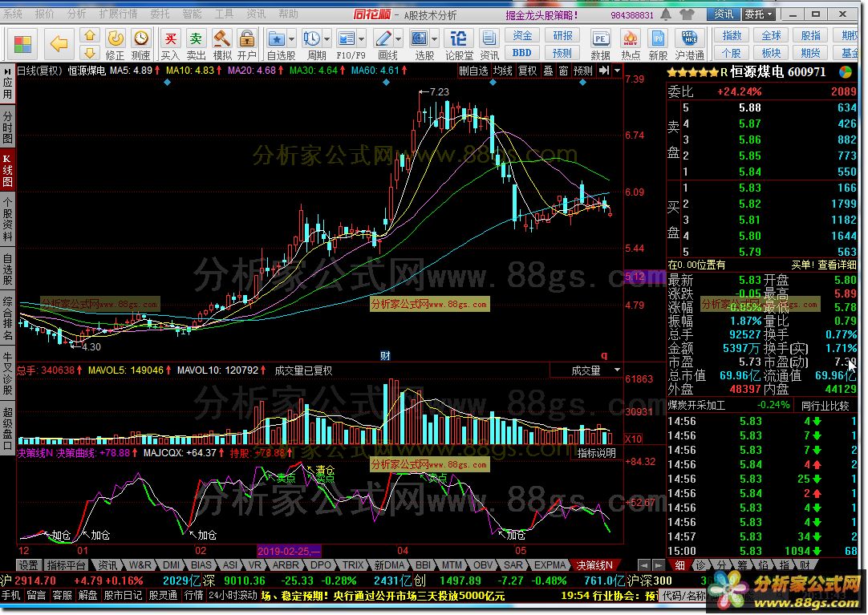The width and height of the screenshot is (868, 615).
Task: Click the 指标说明 button
Action: 597,453
